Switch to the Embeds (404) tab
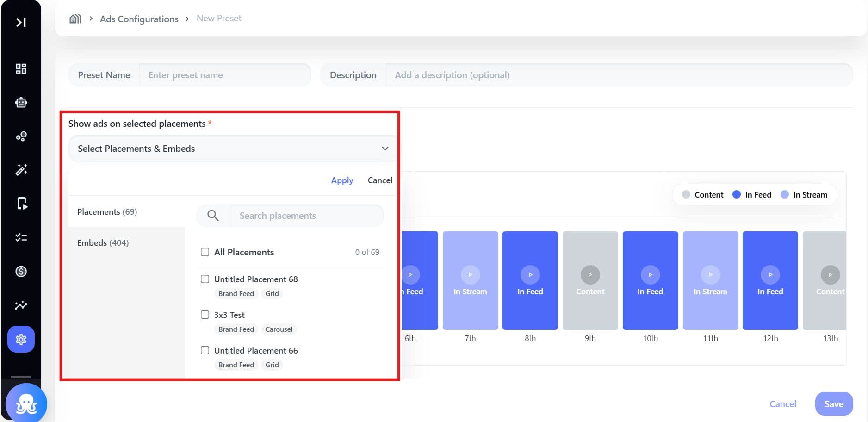 coord(126,242)
